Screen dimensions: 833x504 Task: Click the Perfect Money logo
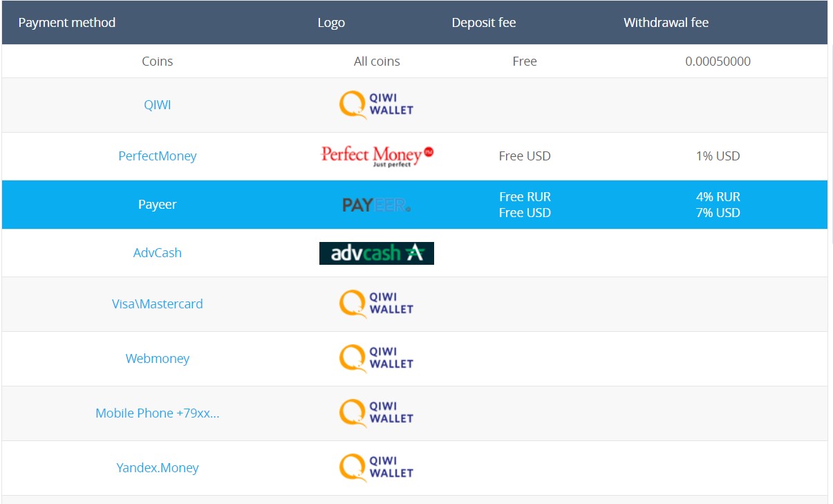coord(377,156)
